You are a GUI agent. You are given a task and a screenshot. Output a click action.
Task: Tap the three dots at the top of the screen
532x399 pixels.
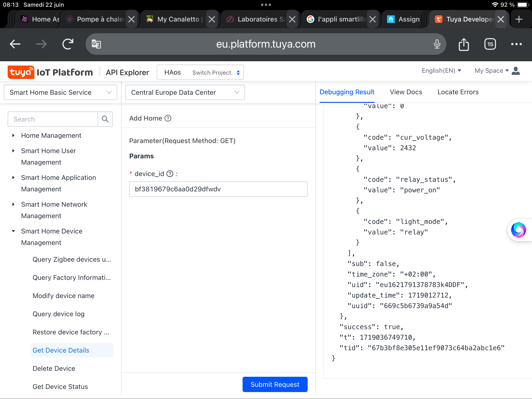(x=266, y=5)
